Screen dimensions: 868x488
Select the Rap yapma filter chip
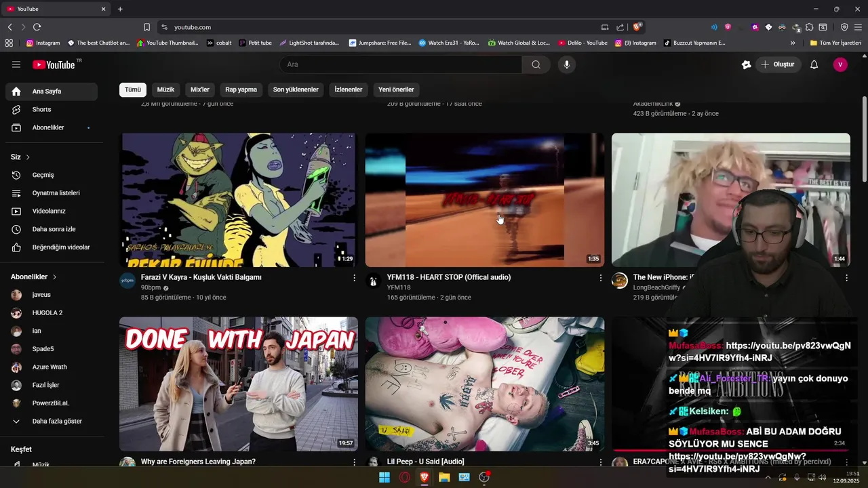click(241, 89)
